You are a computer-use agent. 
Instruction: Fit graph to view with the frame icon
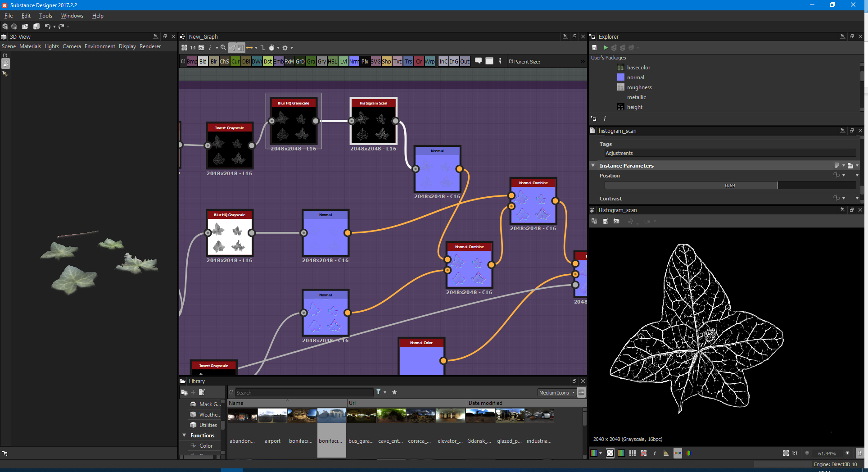click(184, 47)
